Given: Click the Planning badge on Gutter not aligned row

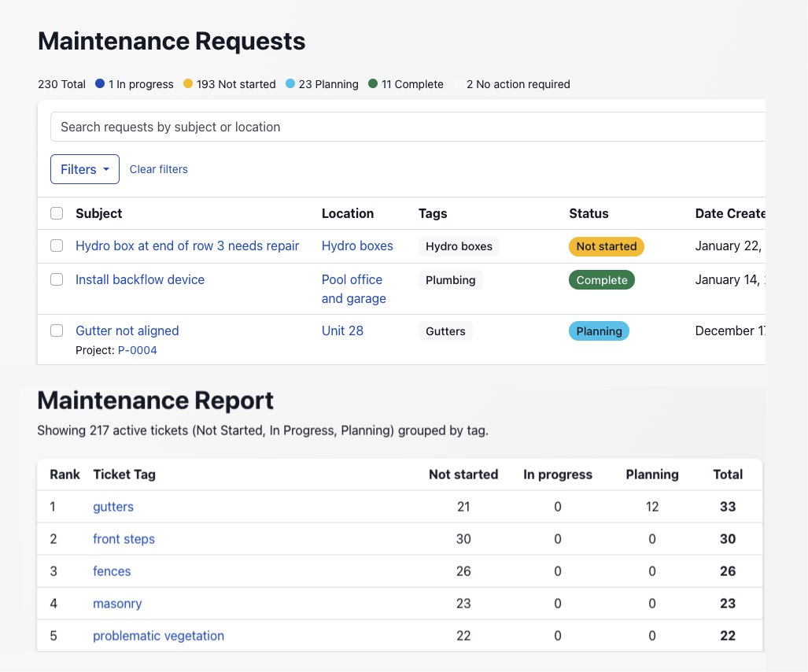Looking at the screenshot, I should (598, 330).
